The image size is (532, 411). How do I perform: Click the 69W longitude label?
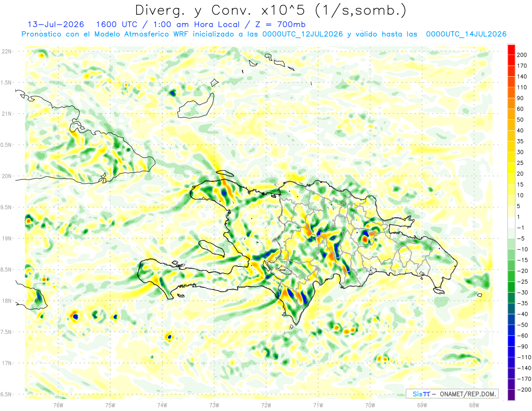coord(422,405)
